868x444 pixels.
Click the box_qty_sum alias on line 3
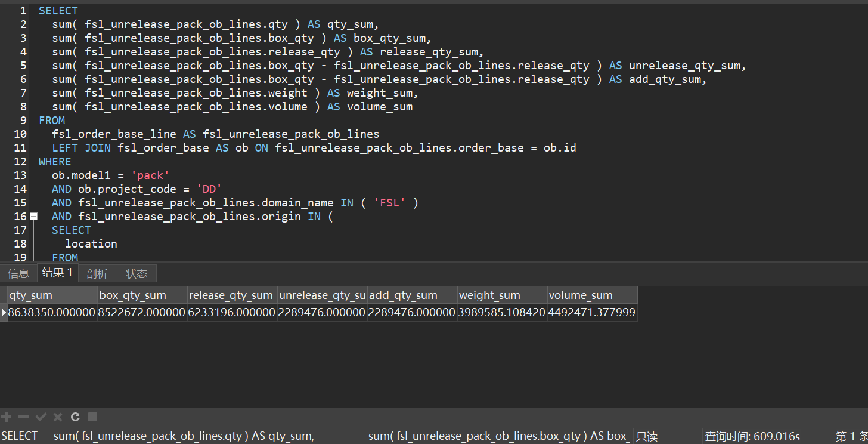point(389,38)
